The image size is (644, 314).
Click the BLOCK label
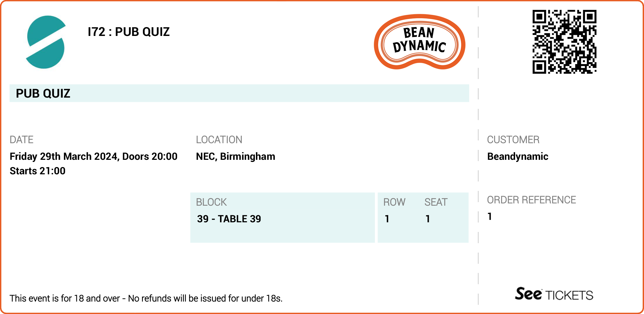211,202
